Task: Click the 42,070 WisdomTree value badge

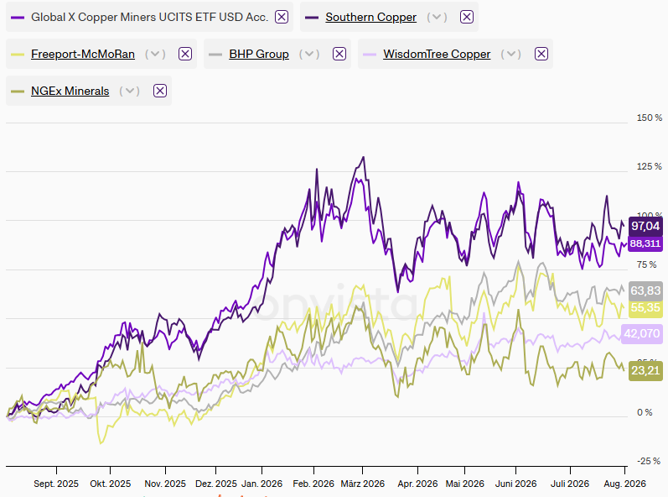Action: 642,333
